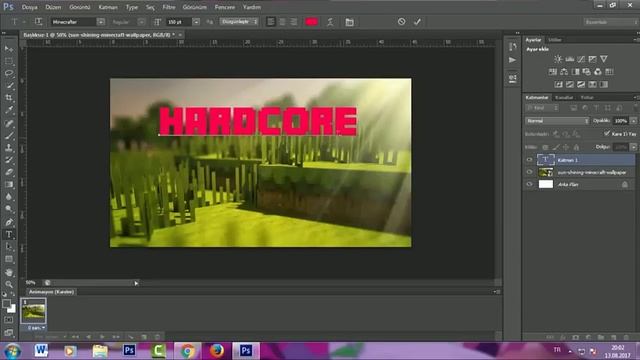Image resolution: width=640 pixels, height=360 pixels.
Task: Open the font size dropdown
Action: 196,22
